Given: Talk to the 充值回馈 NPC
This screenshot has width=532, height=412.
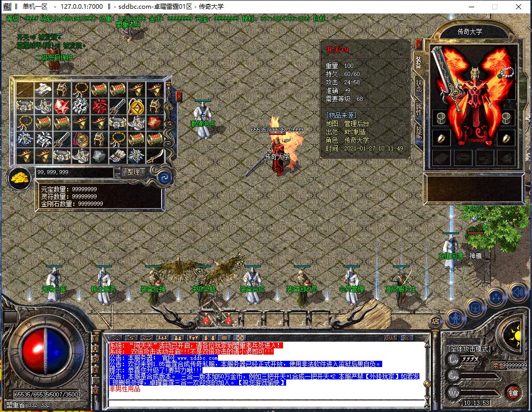Looking at the screenshot, I should tap(450, 252).
